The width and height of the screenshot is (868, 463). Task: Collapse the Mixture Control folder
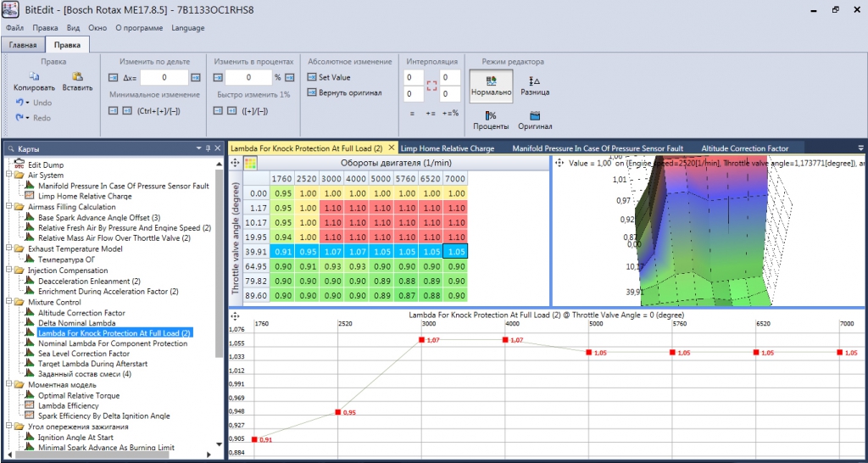click(x=8, y=302)
